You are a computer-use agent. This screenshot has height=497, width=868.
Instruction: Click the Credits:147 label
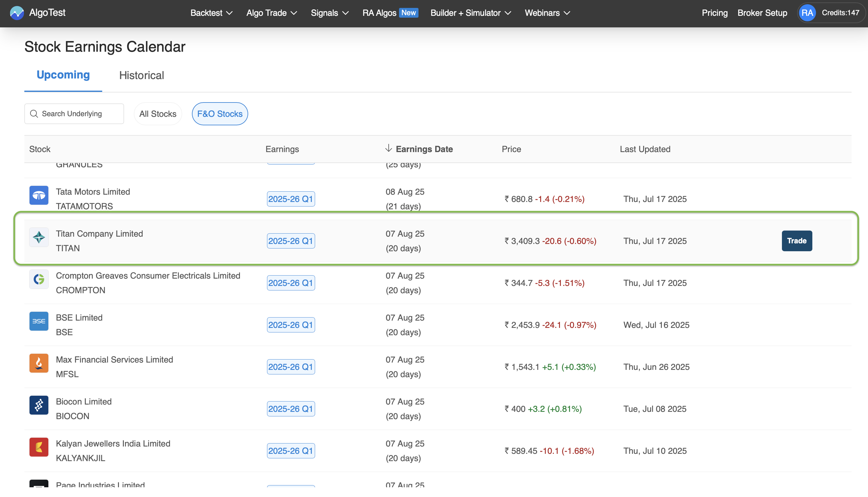point(840,13)
